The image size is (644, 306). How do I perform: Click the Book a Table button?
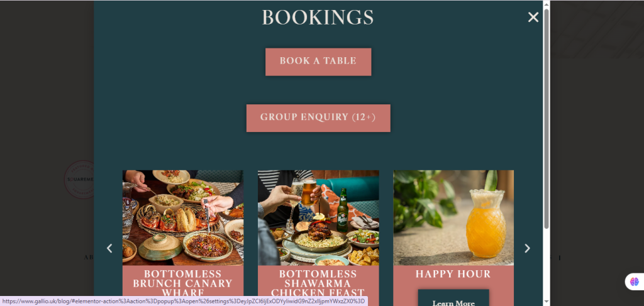pyautogui.click(x=318, y=62)
